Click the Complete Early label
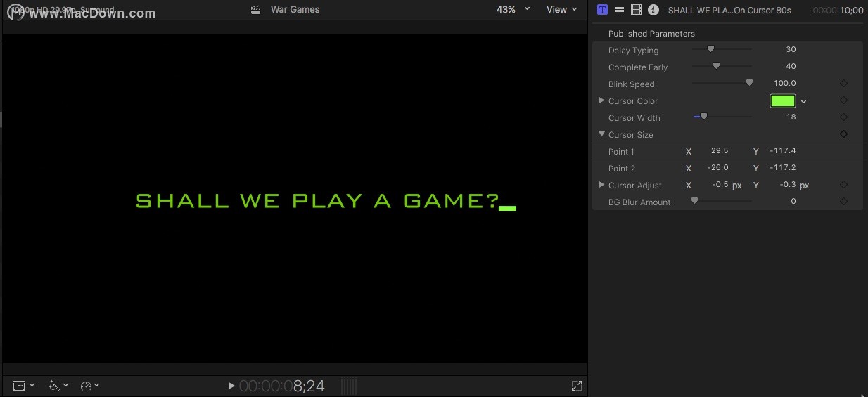Image resolution: width=868 pixels, height=397 pixels. coord(638,67)
